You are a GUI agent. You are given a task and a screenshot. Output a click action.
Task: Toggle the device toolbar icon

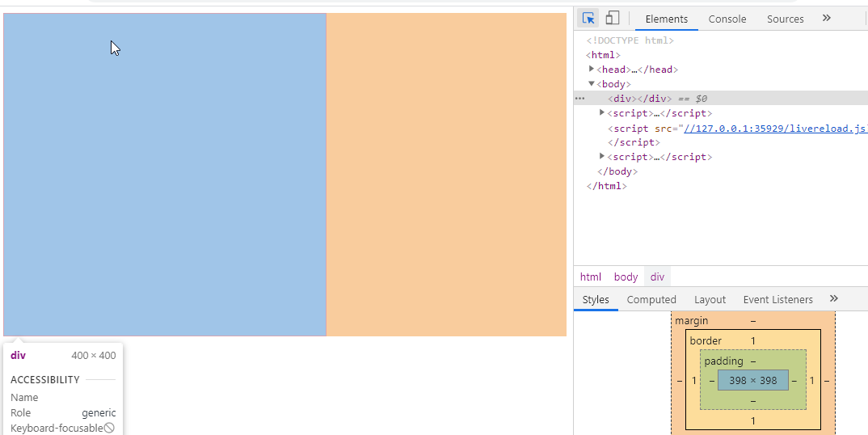[x=613, y=19]
